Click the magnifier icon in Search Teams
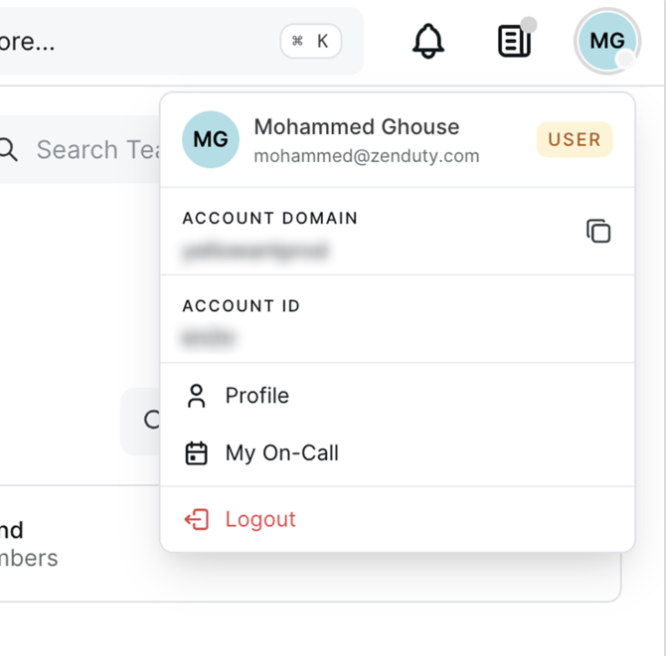The image size is (666, 656). click(x=8, y=150)
